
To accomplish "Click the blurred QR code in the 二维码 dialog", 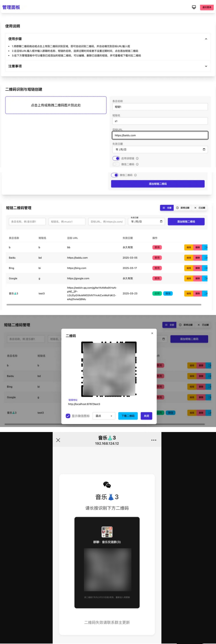I will 109,369.
